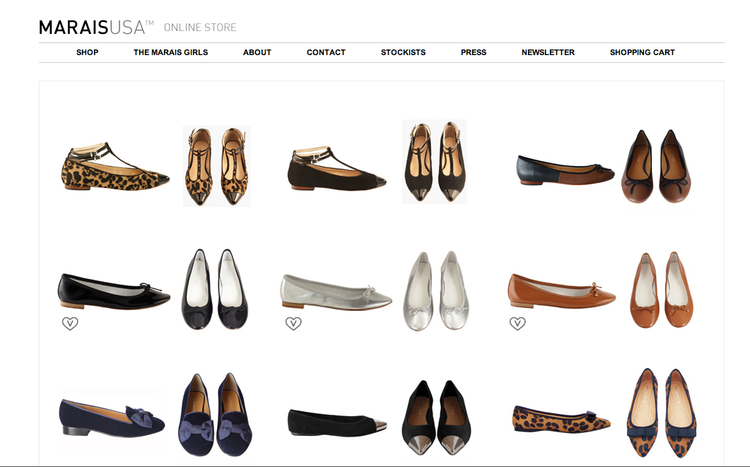750x467 pixels.
Task: Select leopard T-strap flats top view
Action: pos(217,166)
